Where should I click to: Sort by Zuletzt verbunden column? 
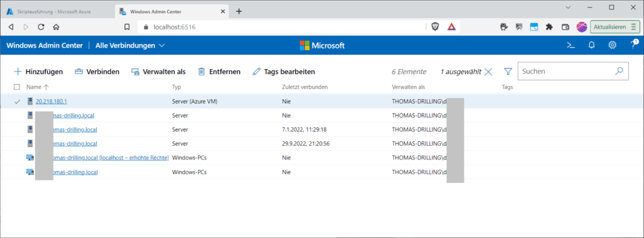(x=305, y=87)
